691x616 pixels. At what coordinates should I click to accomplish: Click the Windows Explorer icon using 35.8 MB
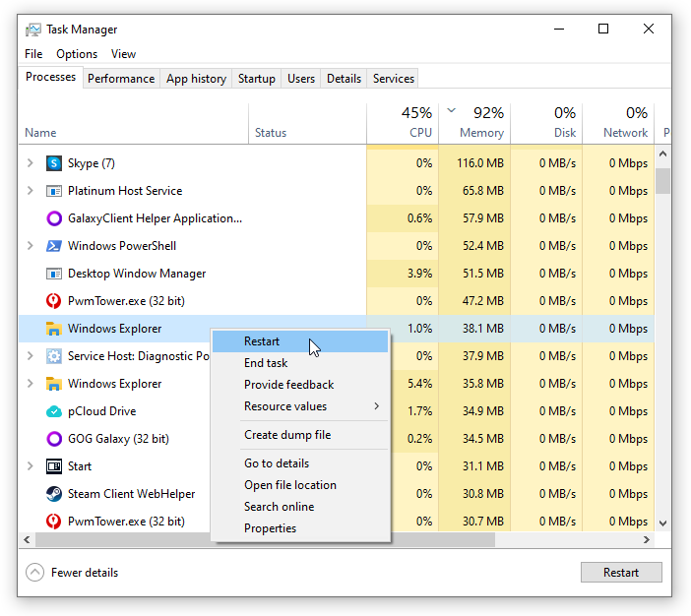[x=54, y=384]
